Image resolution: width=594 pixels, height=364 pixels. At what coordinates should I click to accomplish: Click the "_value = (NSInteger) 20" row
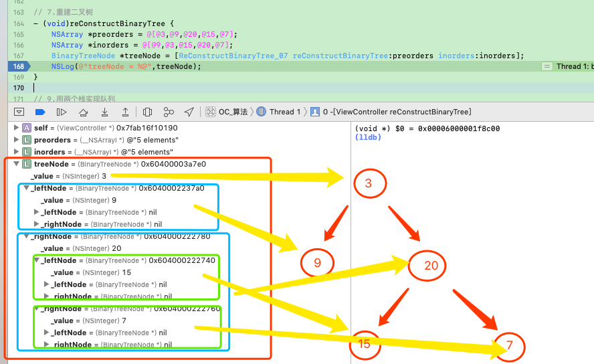tap(81, 248)
